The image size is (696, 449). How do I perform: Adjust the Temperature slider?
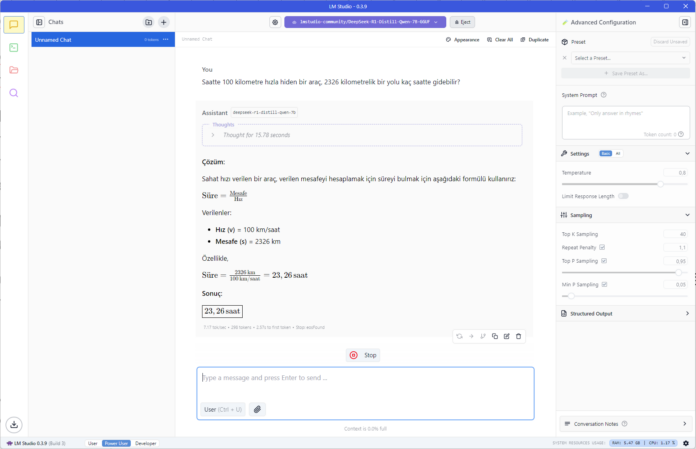(660, 184)
